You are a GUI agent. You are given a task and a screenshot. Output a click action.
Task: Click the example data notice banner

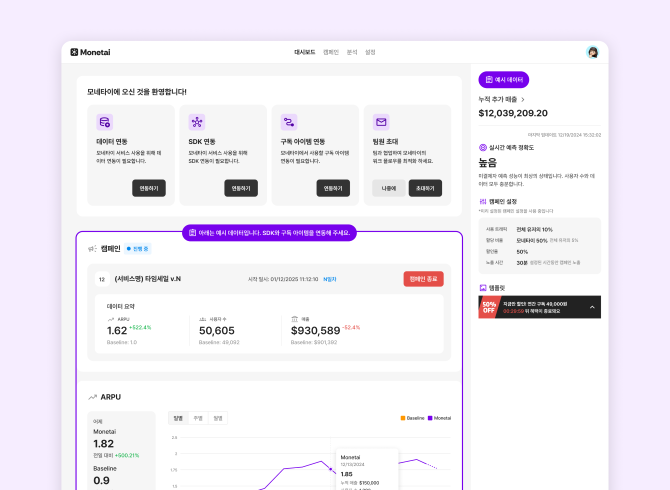(x=269, y=233)
